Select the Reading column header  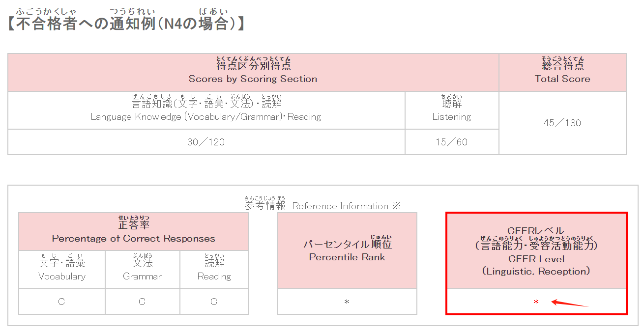click(214, 270)
